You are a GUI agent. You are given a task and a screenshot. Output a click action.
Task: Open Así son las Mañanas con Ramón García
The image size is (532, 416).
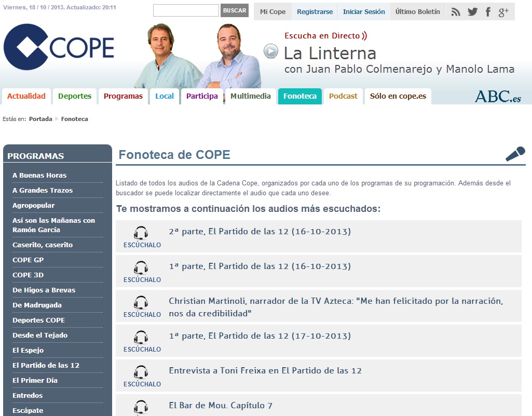pos(53,225)
